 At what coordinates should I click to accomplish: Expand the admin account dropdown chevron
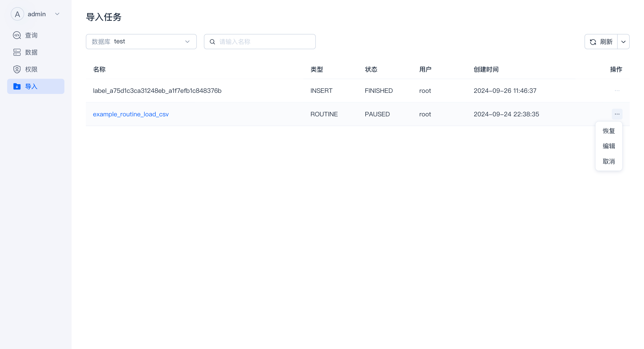[x=57, y=14]
